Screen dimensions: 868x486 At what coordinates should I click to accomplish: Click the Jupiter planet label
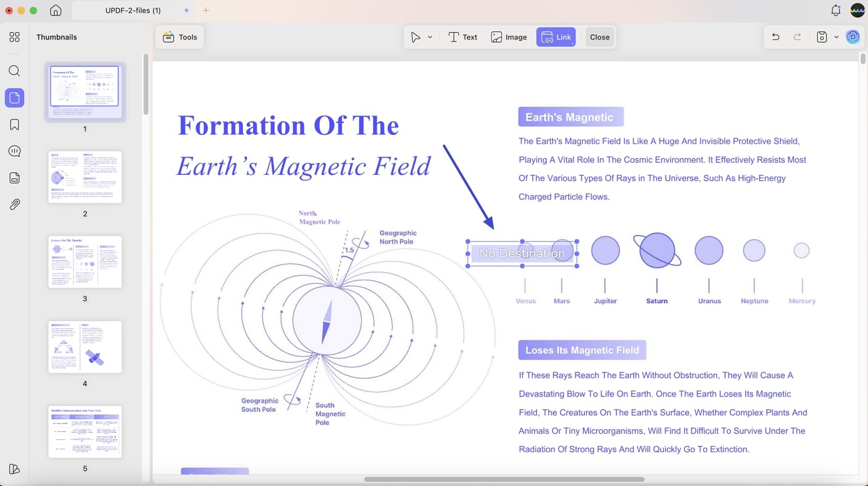click(x=606, y=301)
